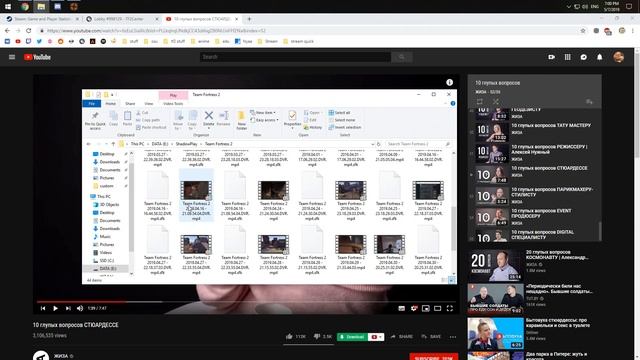Click History in Explorer ribbon

(313, 127)
